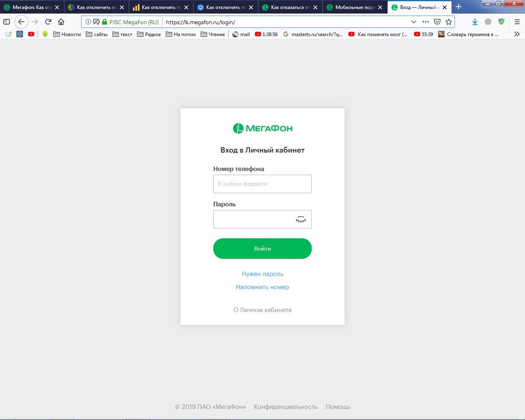Open the 'Чтение' bookmarks folder
Screen dimensions: 525x420
pyautogui.click(x=213, y=34)
